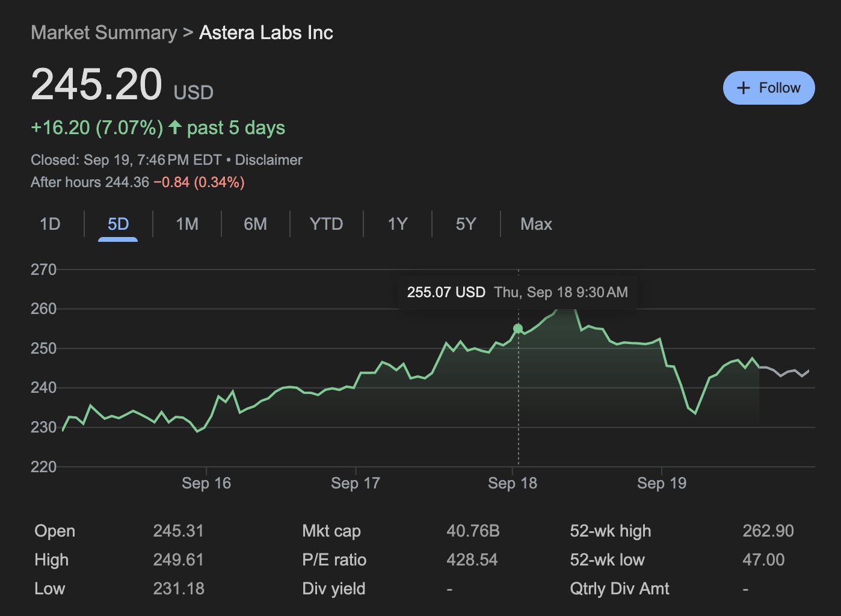Switch to the 1D time range tab
Screen dimensions: 841x616
click(x=50, y=224)
